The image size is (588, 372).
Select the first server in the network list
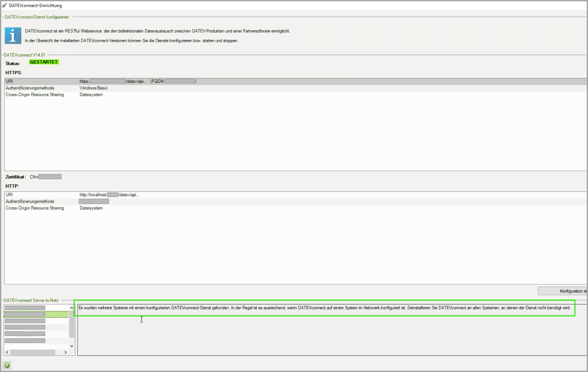(x=25, y=308)
